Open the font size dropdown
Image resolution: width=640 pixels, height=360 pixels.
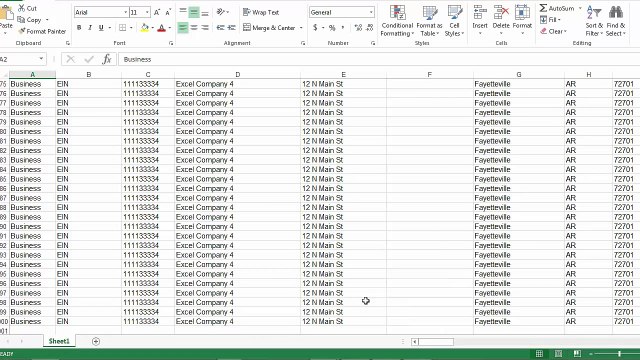(147, 13)
